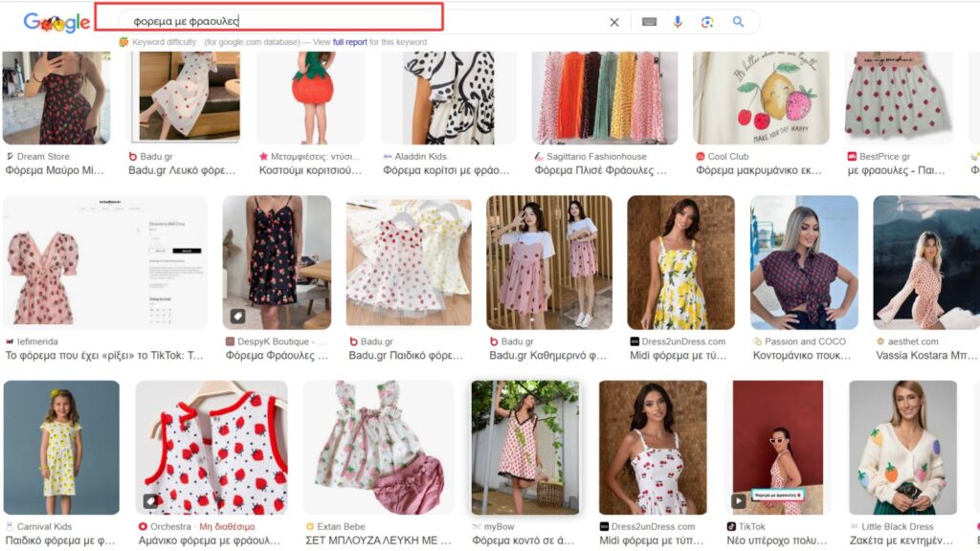Submit the search via the magnifying glass icon
The width and height of the screenshot is (980, 551).
738,20
